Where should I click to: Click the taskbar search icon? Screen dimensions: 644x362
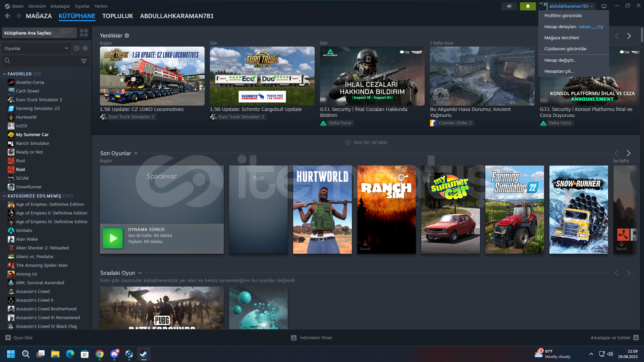26,354
